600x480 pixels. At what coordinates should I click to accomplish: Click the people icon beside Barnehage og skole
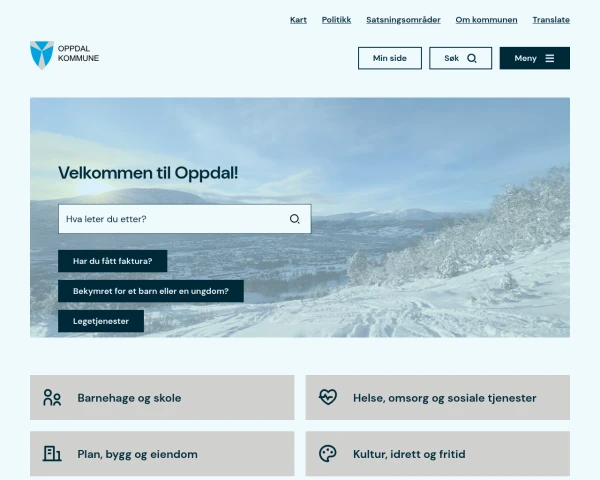point(52,398)
